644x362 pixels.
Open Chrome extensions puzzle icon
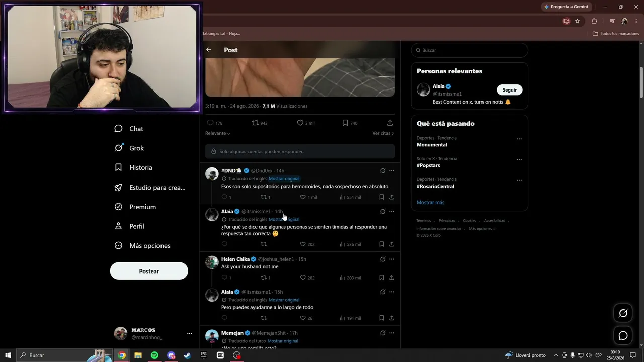tap(594, 21)
